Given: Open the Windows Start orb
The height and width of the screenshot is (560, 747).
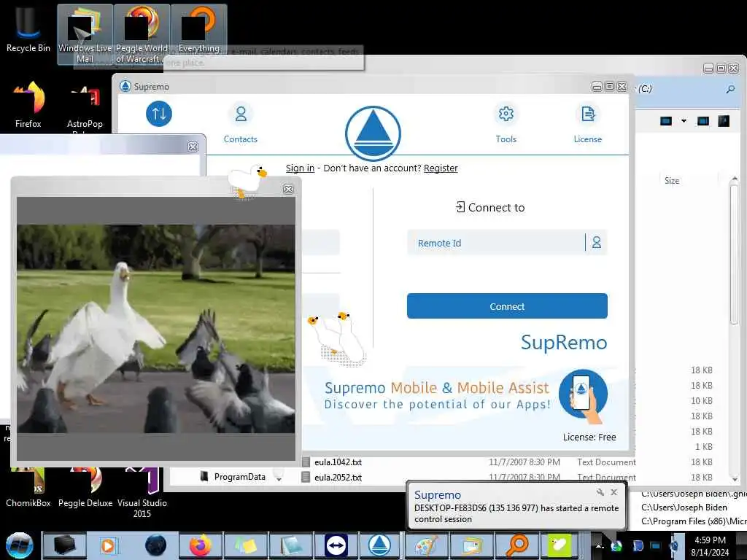Looking at the screenshot, I should point(20,545).
